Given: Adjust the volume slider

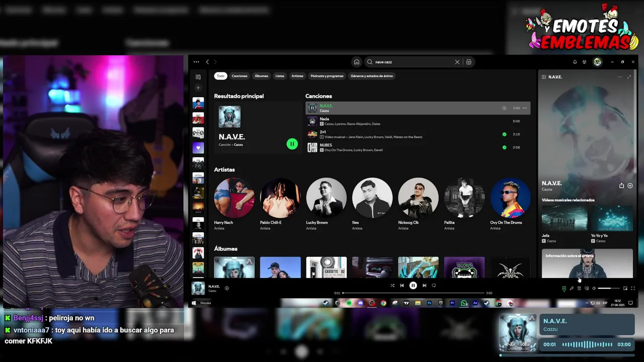Looking at the screenshot, I should click(609, 289).
